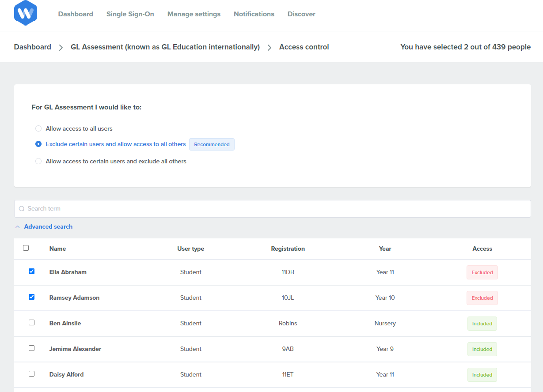
Task: Click the For GL Assessment heading
Action: (x=87, y=107)
